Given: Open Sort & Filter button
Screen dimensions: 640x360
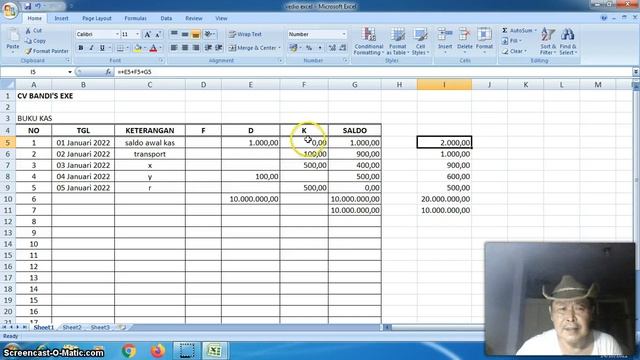Looking at the screenshot, I should (548, 41).
